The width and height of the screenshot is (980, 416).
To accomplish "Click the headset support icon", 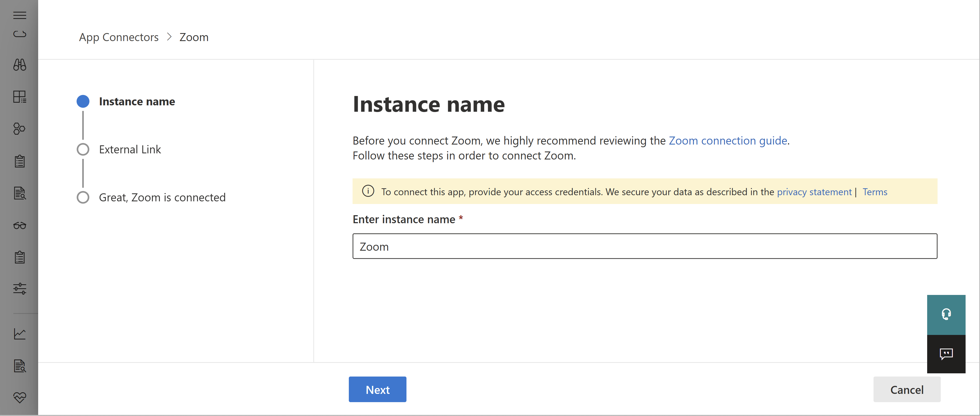I will (x=947, y=314).
